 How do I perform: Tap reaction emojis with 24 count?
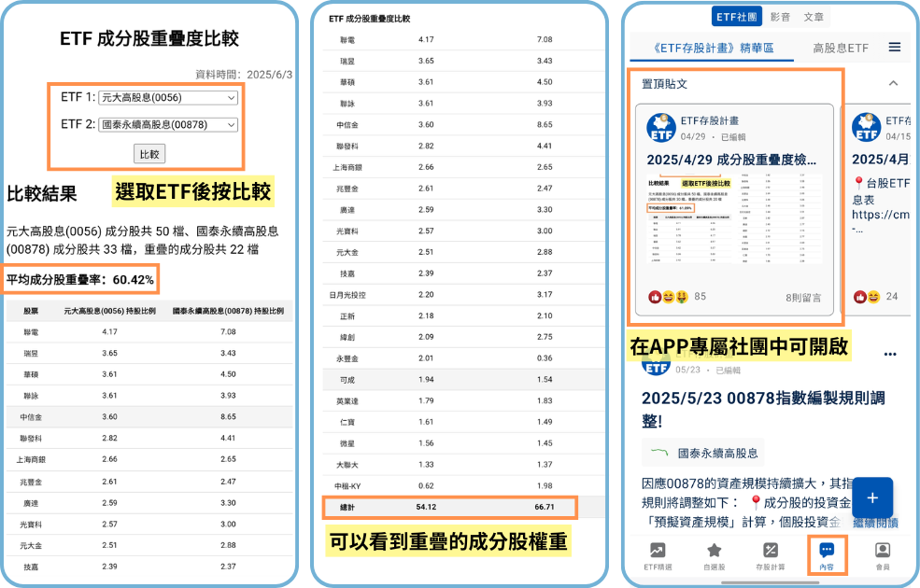pos(866,297)
